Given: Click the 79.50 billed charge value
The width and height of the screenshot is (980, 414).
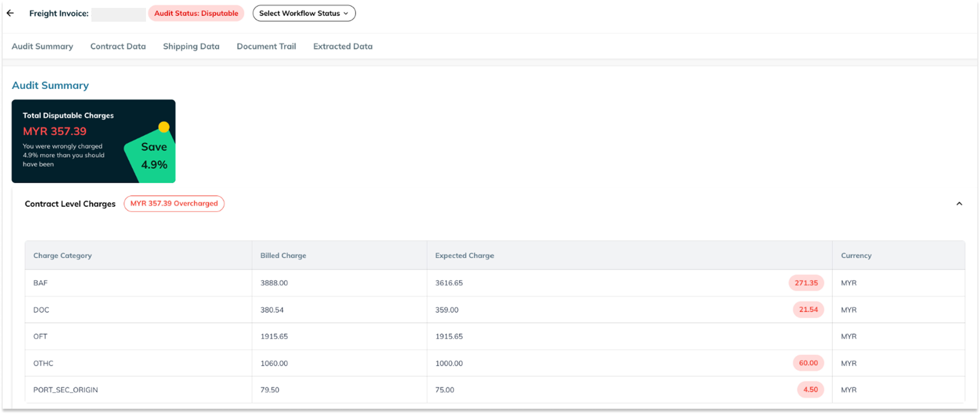Looking at the screenshot, I should pos(269,390).
